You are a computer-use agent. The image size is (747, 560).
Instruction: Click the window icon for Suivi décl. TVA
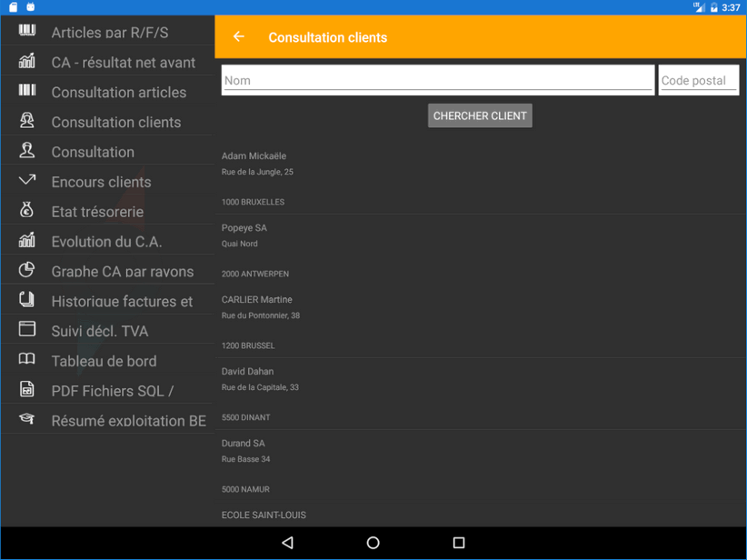coord(27,330)
